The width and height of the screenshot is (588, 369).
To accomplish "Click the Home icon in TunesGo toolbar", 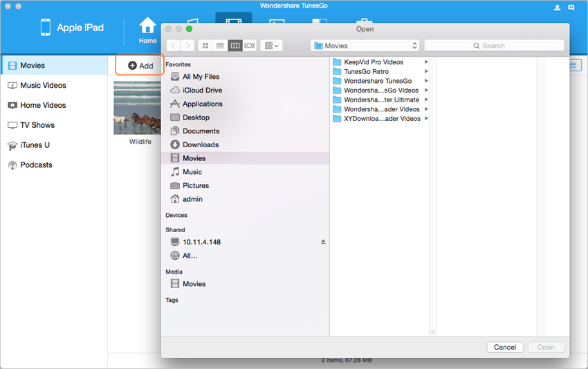I will (x=147, y=30).
